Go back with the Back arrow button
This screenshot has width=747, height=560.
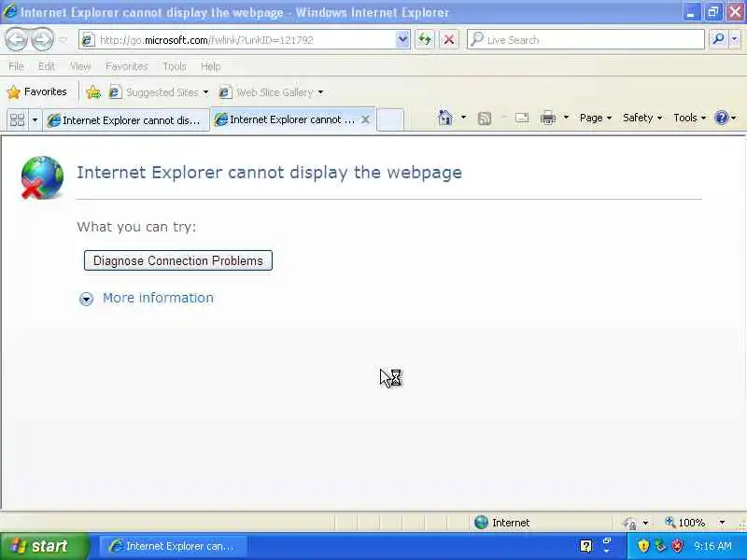[x=17, y=40]
